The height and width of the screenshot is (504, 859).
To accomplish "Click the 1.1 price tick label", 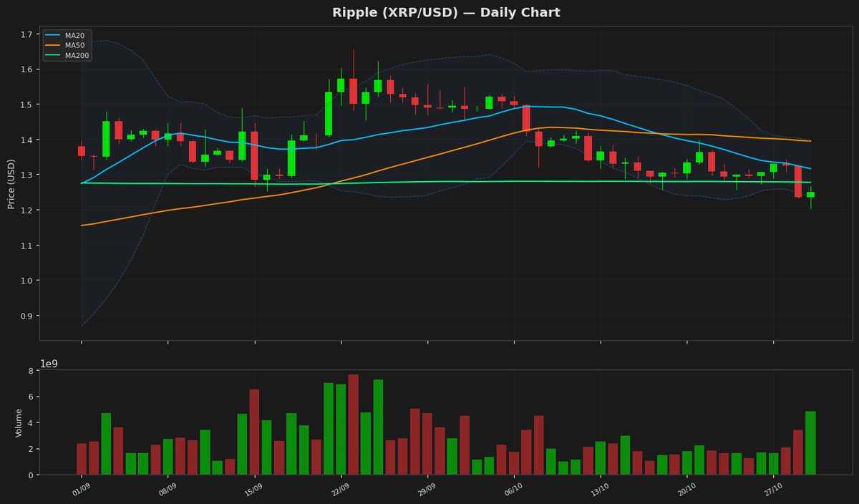I will pyautogui.click(x=27, y=246).
